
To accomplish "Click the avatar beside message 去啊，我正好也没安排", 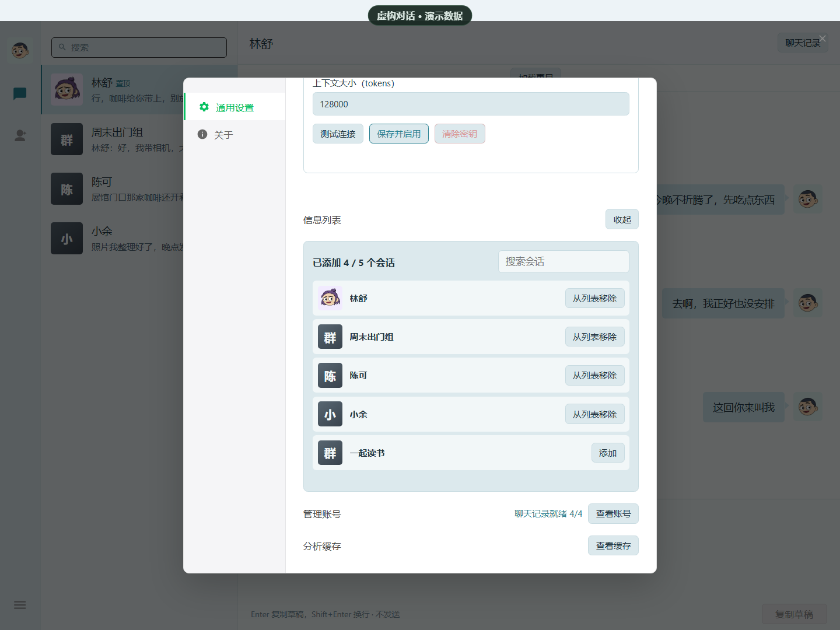I will pos(808,303).
